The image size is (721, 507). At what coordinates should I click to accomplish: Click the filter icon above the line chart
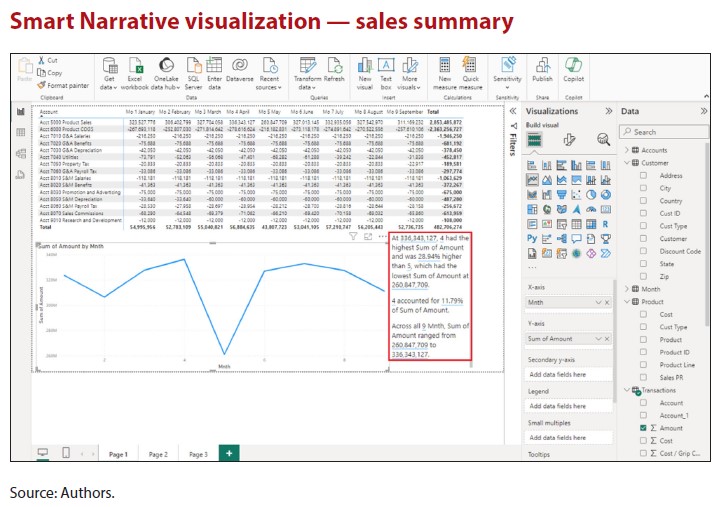[x=352, y=237]
